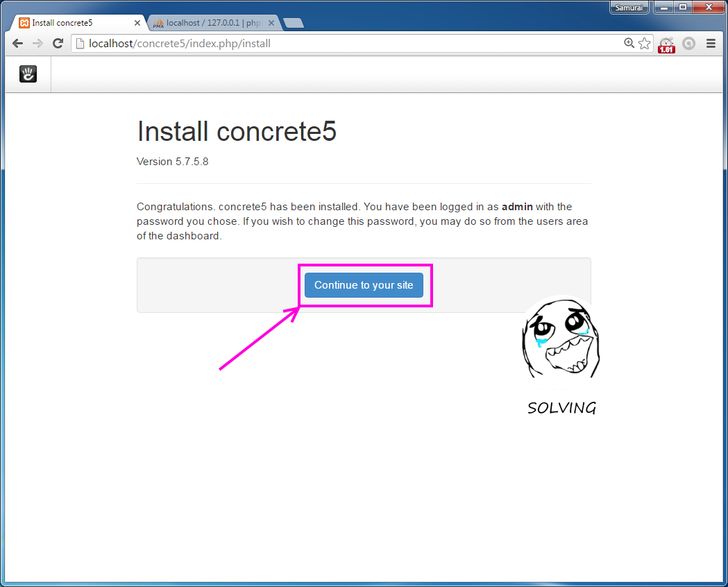Close the localhost phpMyAdmin tab
Viewport: 728px width, 587px height.
pos(271,23)
